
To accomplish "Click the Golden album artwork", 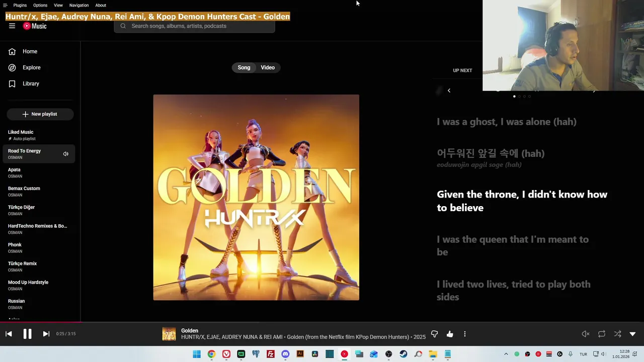I will [x=256, y=197].
